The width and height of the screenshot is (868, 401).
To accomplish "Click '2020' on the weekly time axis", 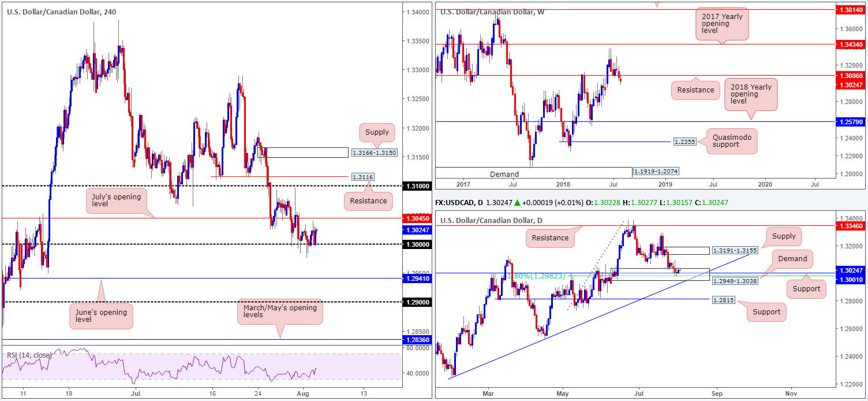I will coord(765,183).
